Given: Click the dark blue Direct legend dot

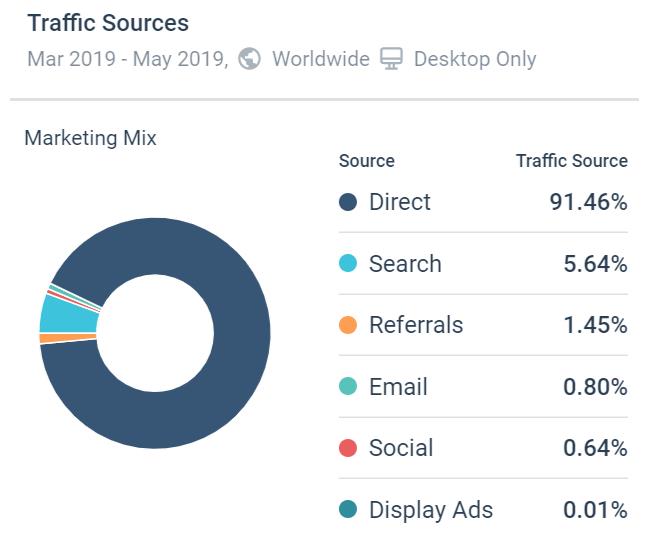Looking at the screenshot, I should click(x=348, y=202).
